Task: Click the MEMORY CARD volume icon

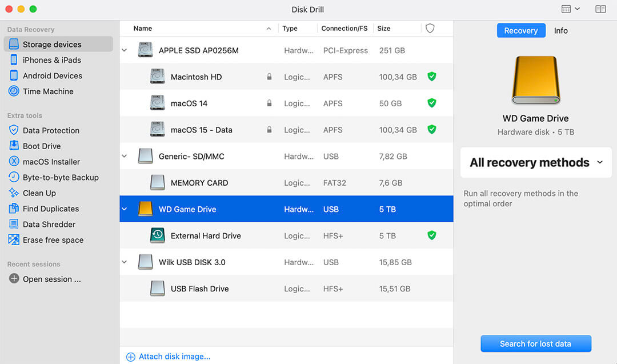Action: [158, 183]
